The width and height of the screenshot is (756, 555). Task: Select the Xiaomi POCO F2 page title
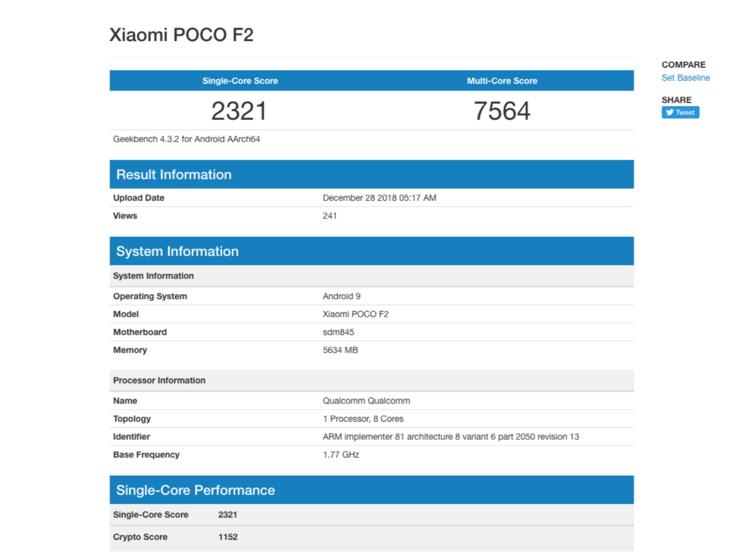tap(181, 35)
